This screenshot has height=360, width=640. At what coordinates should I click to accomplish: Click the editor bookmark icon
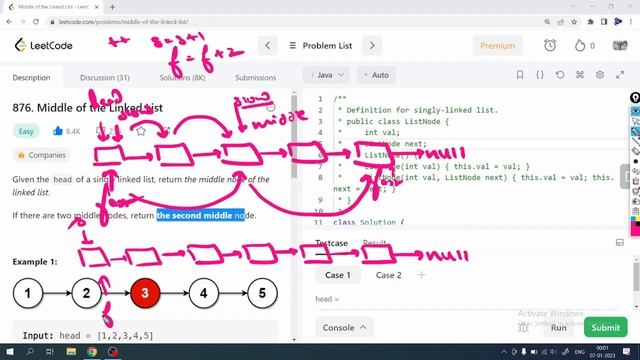pyautogui.click(x=520, y=75)
